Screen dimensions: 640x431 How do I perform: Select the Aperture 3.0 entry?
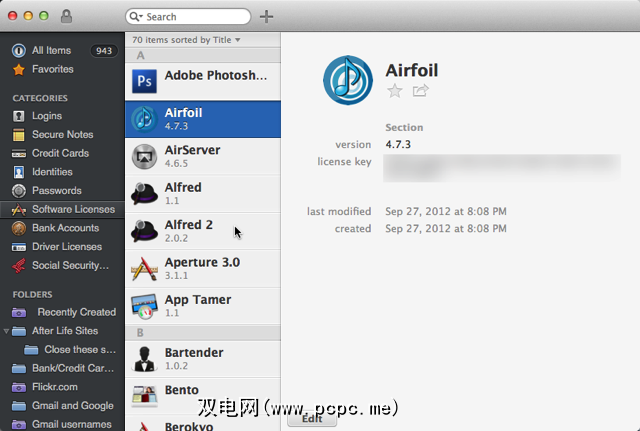point(203,269)
